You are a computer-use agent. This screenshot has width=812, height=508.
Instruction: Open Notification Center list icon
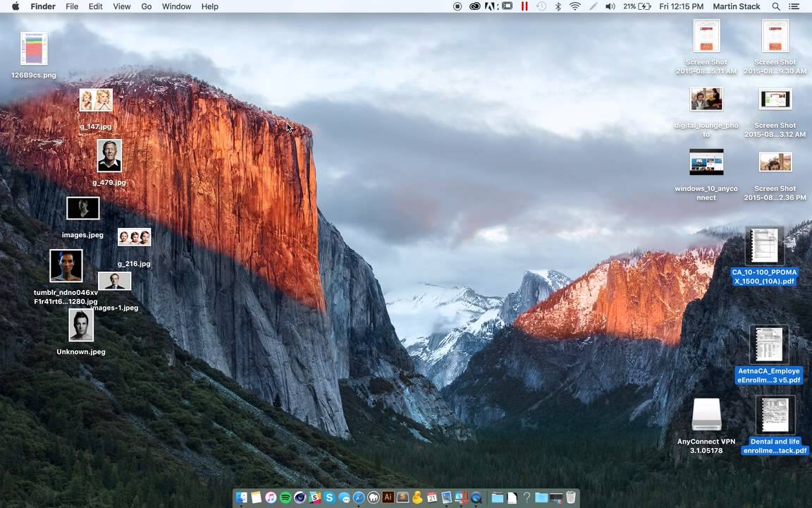coord(794,6)
